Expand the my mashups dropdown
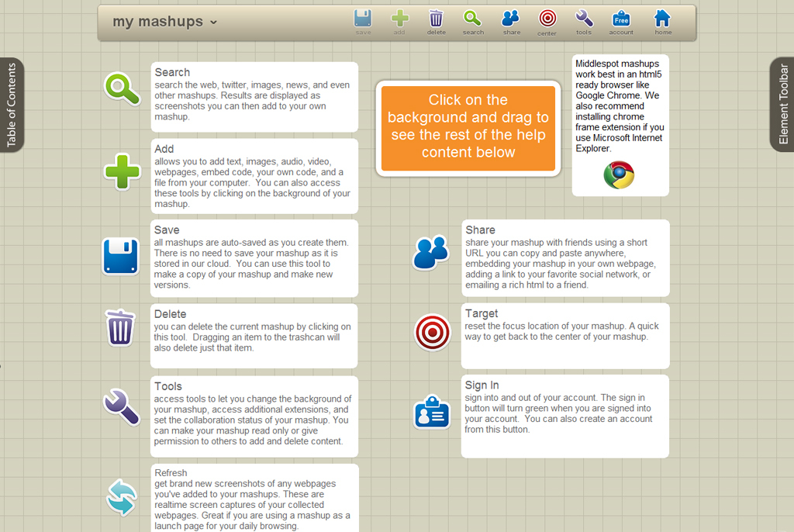This screenshot has width=794, height=532. point(164,22)
